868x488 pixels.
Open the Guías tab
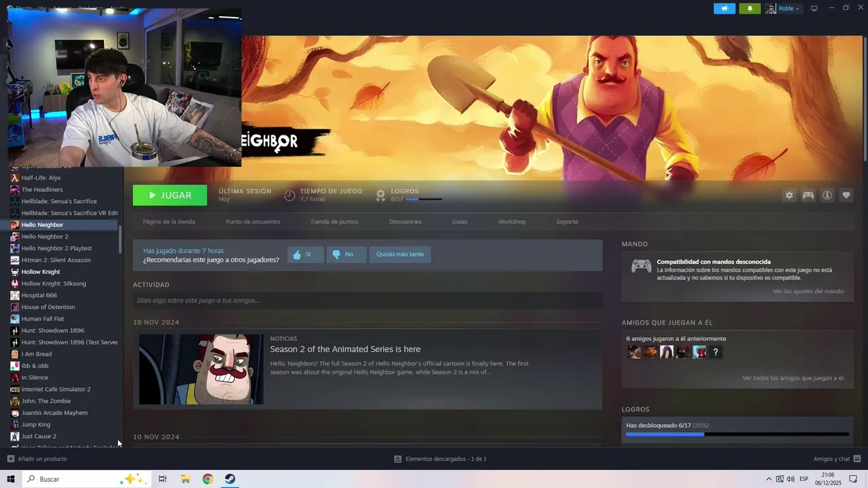point(460,222)
